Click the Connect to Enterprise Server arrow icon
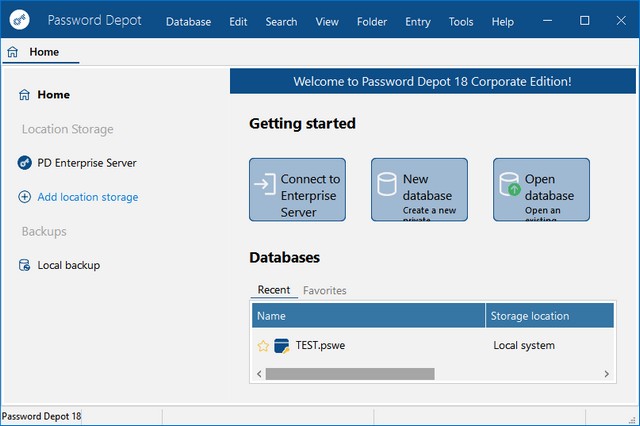The image size is (640, 426). tap(264, 187)
